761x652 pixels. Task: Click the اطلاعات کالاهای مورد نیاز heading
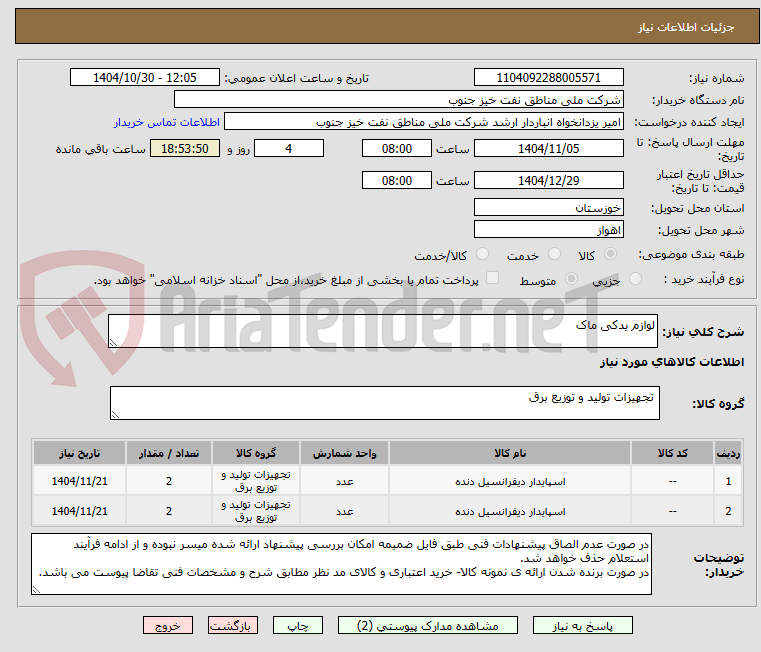tap(672, 362)
